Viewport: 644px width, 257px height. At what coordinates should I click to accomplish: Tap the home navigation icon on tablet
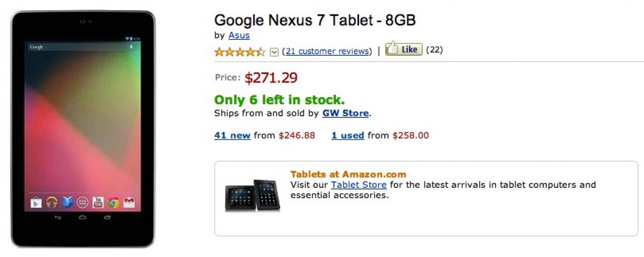(82, 218)
